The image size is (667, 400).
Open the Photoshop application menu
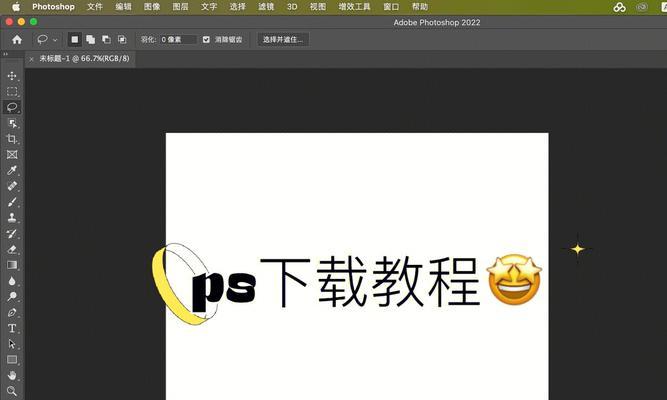tap(53, 7)
